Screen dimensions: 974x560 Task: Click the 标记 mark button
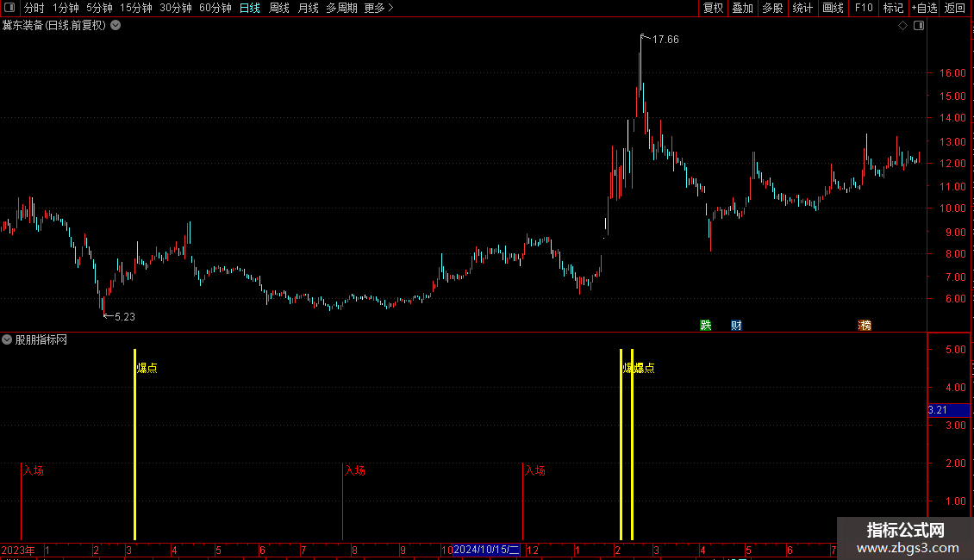(893, 8)
